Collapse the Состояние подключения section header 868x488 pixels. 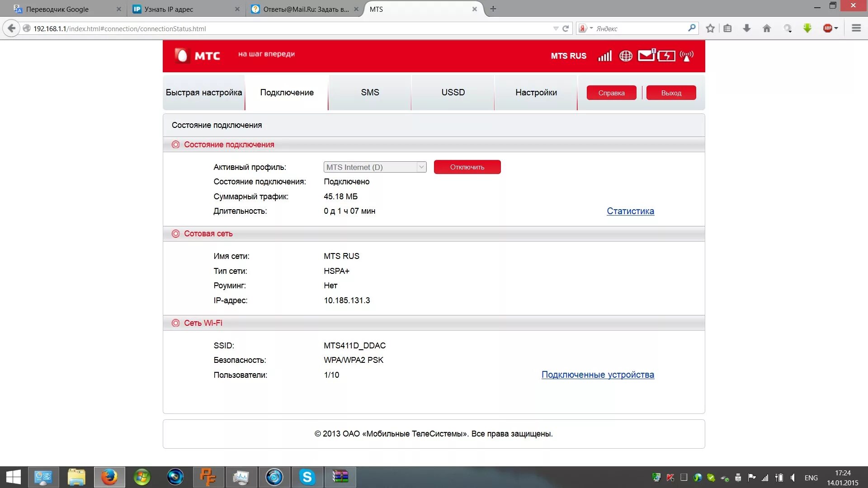[x=434, y=145]
